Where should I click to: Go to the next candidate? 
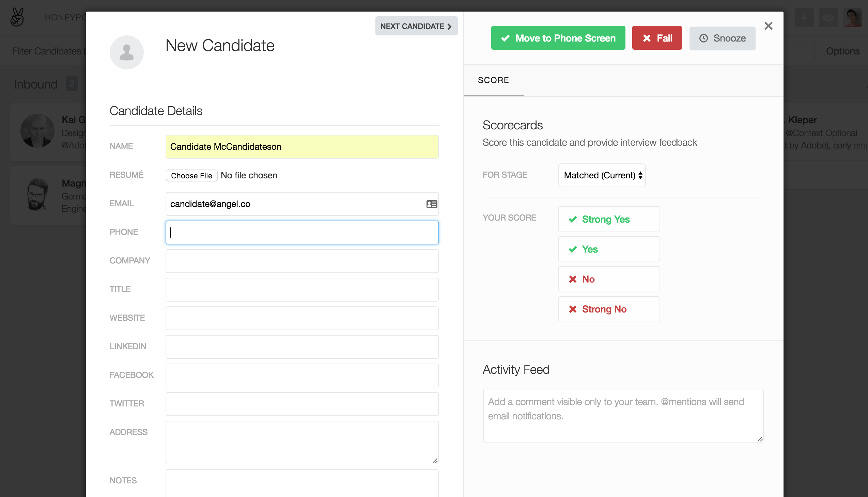pos(416,26)
